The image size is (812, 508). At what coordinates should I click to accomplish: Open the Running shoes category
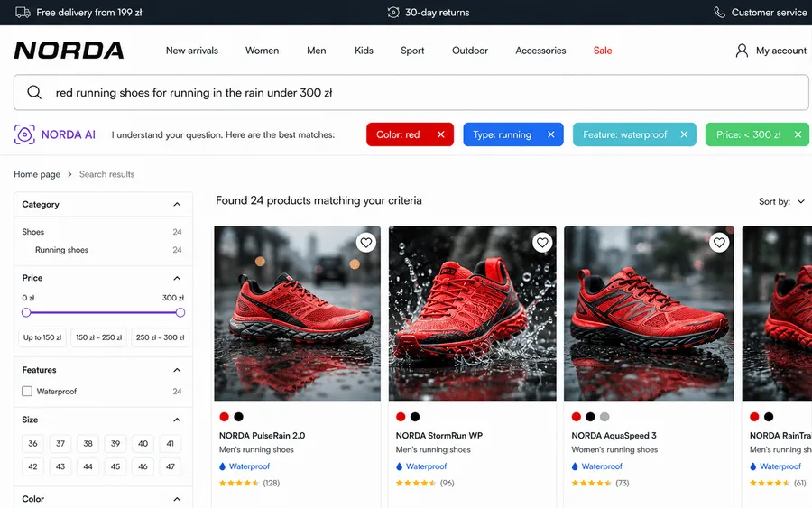[x=61, y=250]
